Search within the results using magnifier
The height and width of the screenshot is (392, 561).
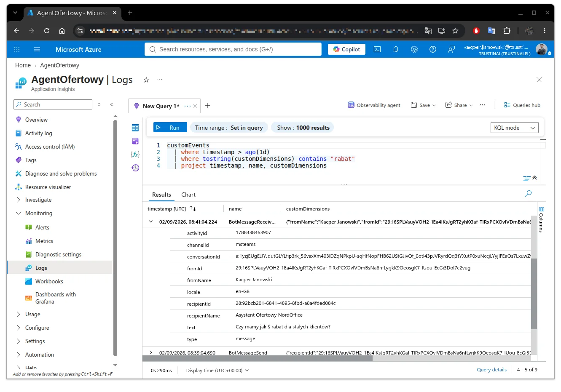[528, 194]
